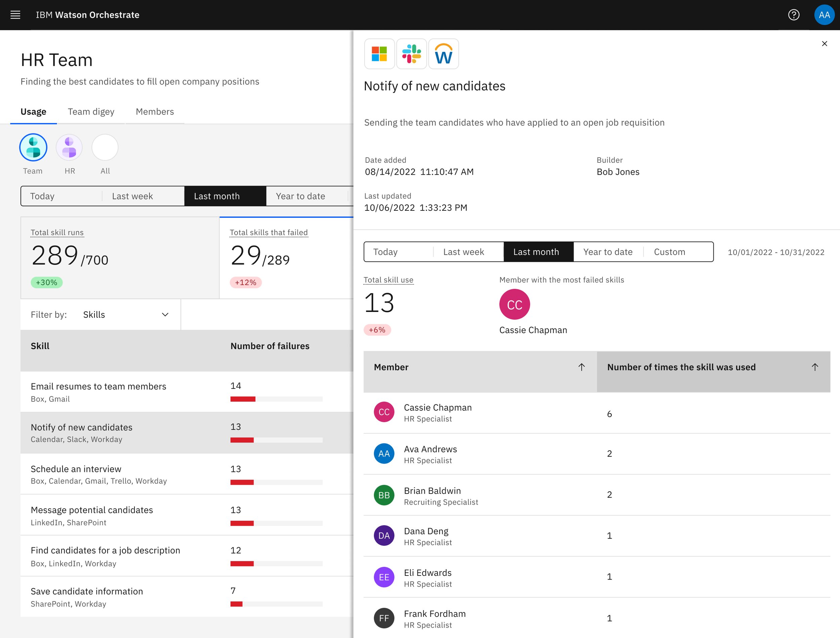Click failure bar for Email resumes skill

tap(277, 399)
